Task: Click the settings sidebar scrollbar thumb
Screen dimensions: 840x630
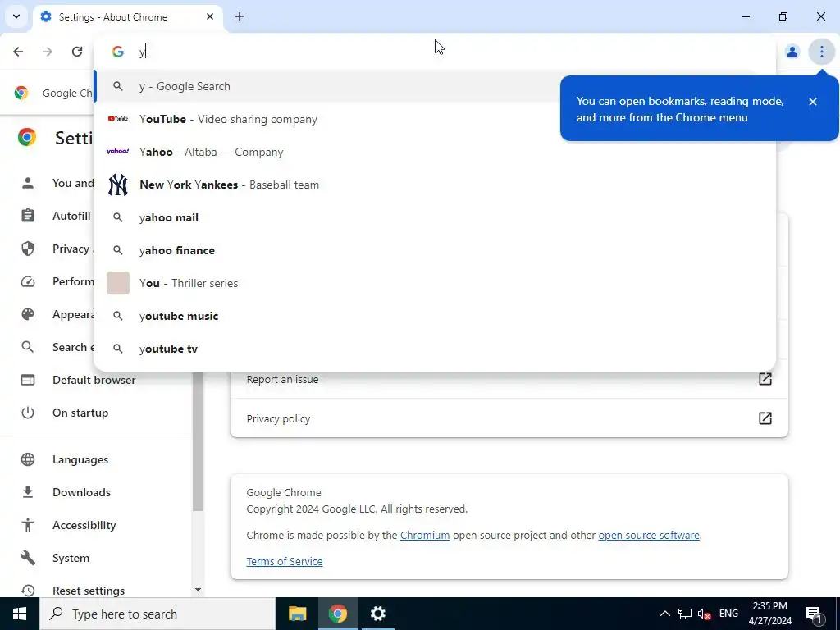Action: pyautogui.click(x=198, y=441)
